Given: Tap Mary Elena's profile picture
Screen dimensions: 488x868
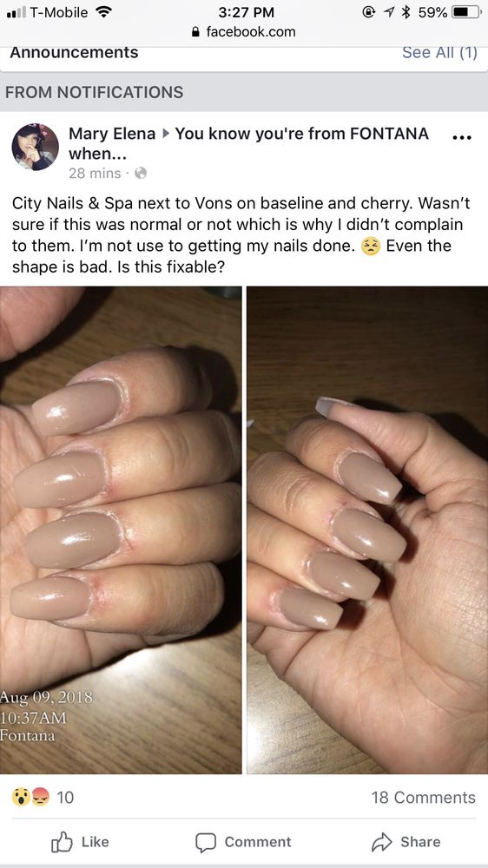Looking at the screenshot, I should coord(35,147).
